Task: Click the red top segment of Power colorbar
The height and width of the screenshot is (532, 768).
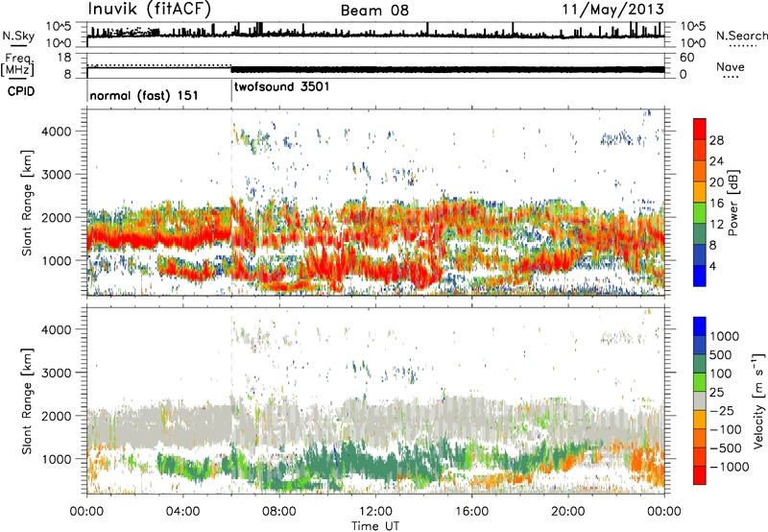Action: pyautogui.click(x=700, y=129)
